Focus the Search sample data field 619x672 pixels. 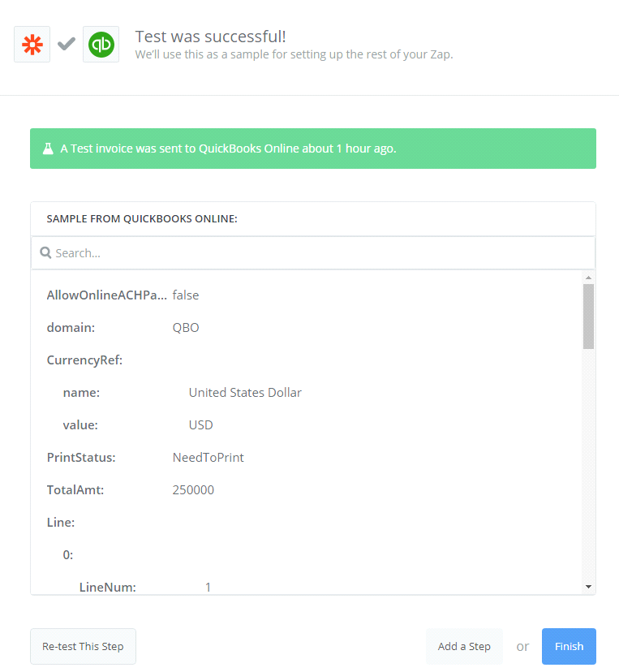click(x=316, y=253)
